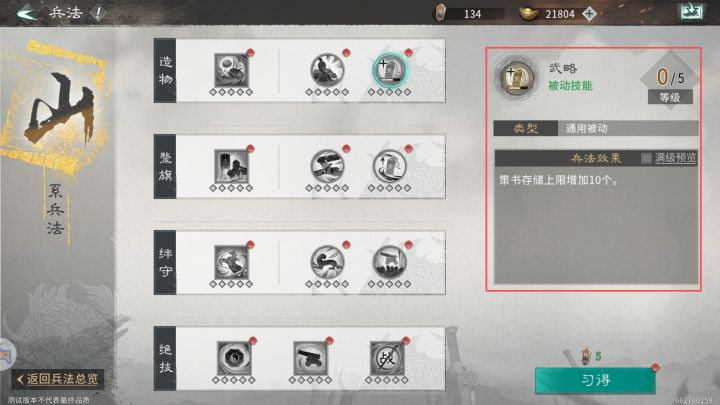Select the 绝技 category label
The image size is (720, 405).
click(165, 359)
